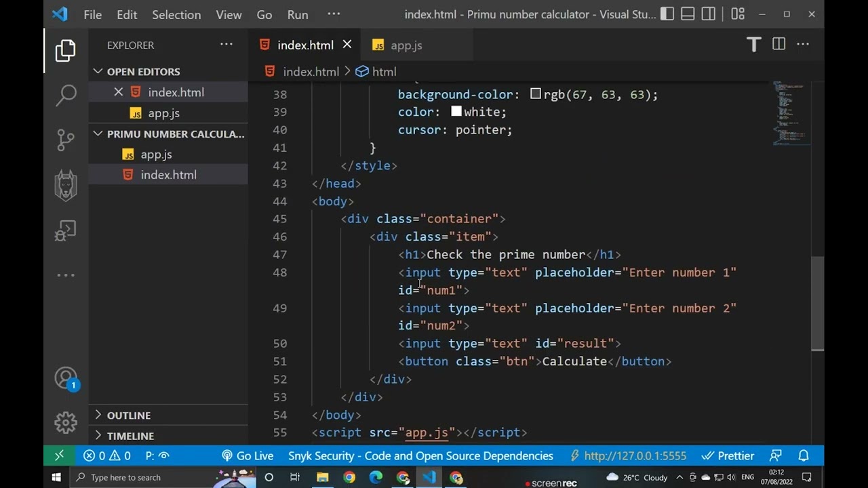The height and width of the screenshot is (488, 868).
Task: Open the feedback icon in status bar
Action: pyautogui.click(x=776, y=456)
